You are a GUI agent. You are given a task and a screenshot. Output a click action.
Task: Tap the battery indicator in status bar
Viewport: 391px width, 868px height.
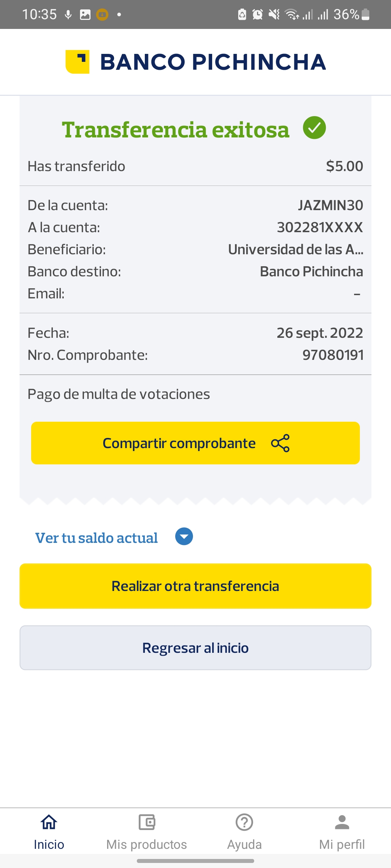[x=366, y=14]
